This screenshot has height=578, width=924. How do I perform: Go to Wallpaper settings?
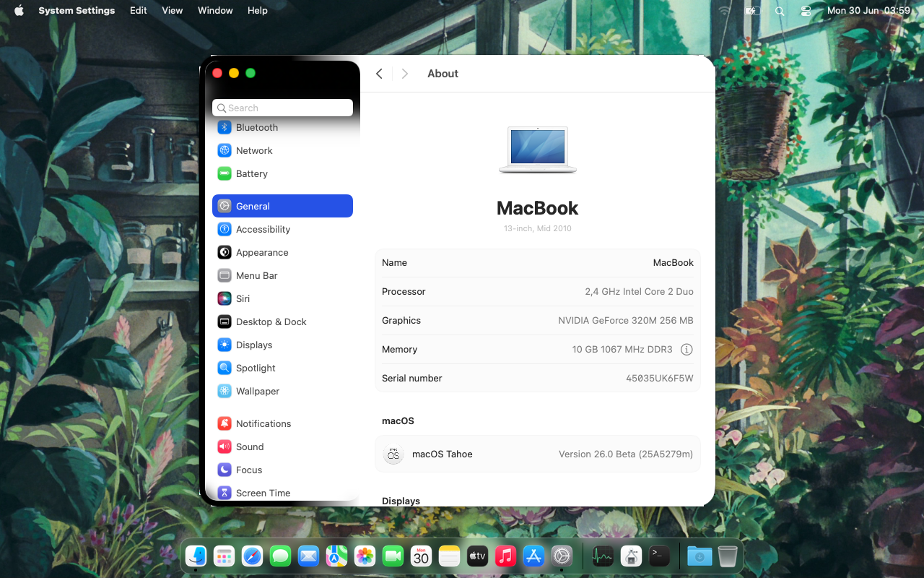tap(282, 391)
